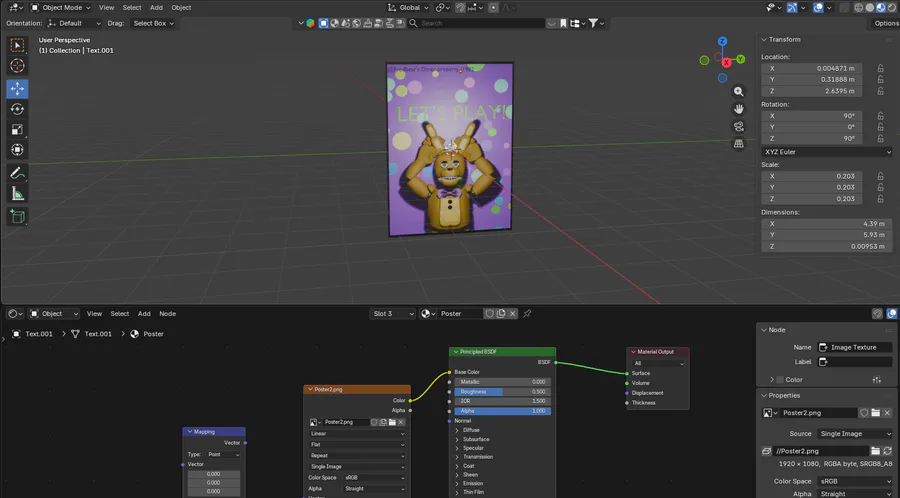Screen dimensions: 900x498
Task: Toggle snapping magnet in 3D viewport header
Action: click(460, 7)
